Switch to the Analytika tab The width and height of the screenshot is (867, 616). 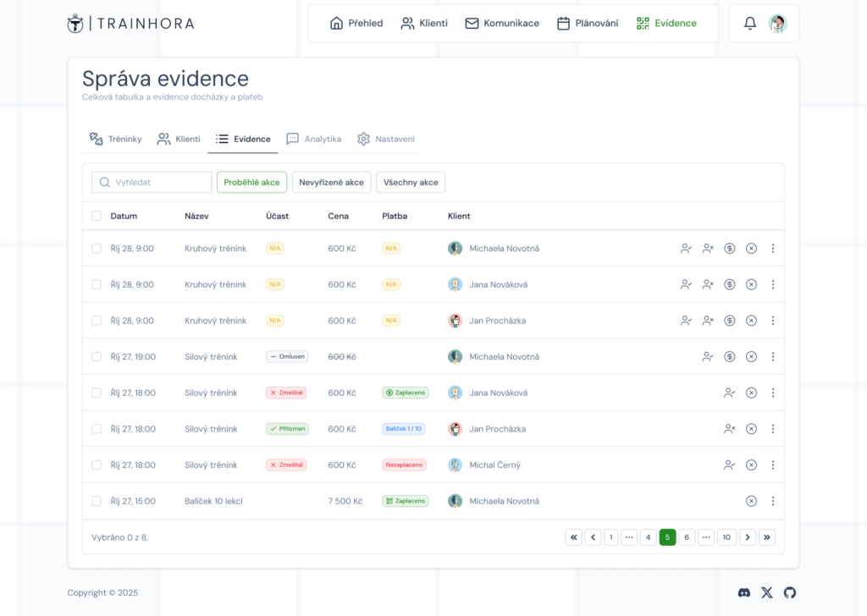point(314,139)
